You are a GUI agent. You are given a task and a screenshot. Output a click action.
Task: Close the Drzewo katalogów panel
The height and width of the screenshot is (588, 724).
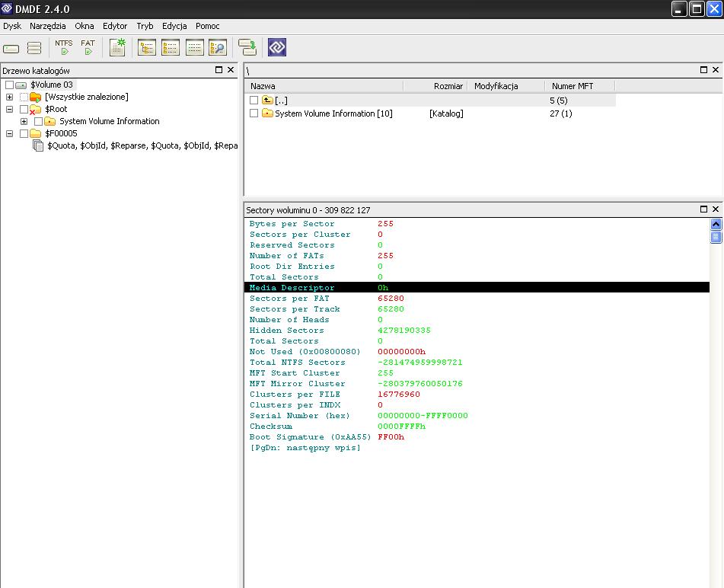coord(231,70)
